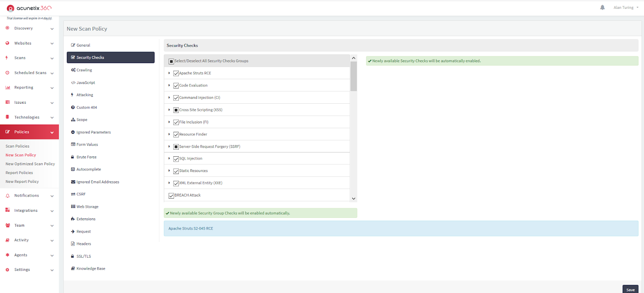Collapse the Policies sidebar chevron
The image size is (644, 293).
coord(52,132)
